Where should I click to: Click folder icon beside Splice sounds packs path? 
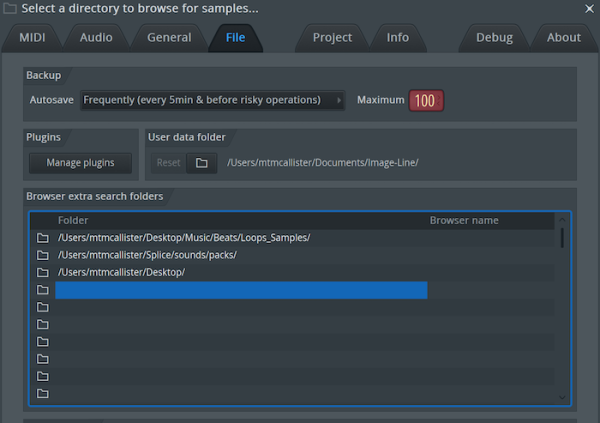click(x=42, y=255)
